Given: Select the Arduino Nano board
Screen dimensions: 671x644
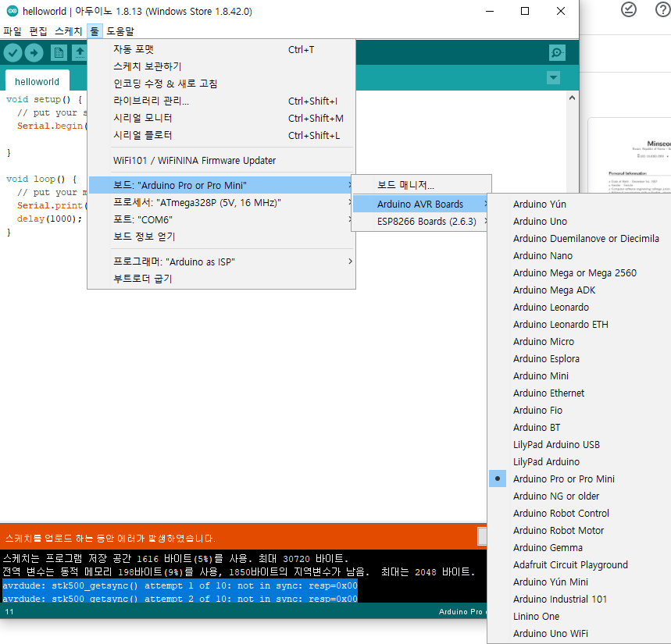Looking at the screenshot, I should pos(580,256).
